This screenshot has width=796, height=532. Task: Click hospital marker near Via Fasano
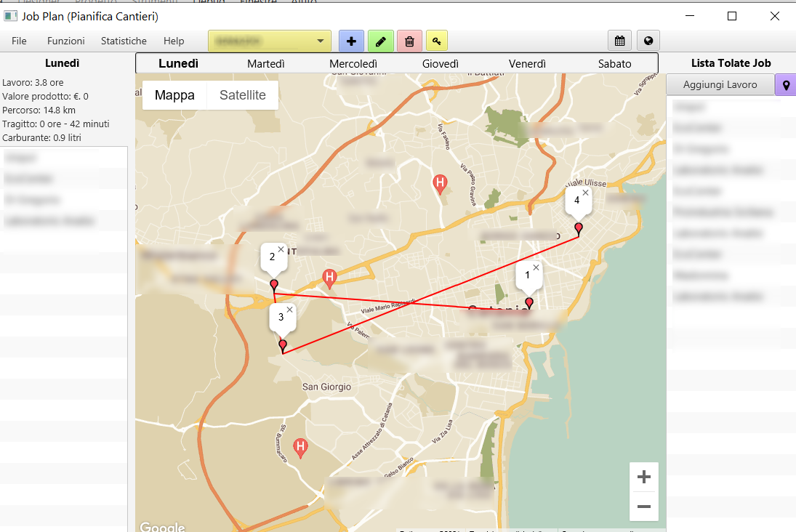click(440, 184)
